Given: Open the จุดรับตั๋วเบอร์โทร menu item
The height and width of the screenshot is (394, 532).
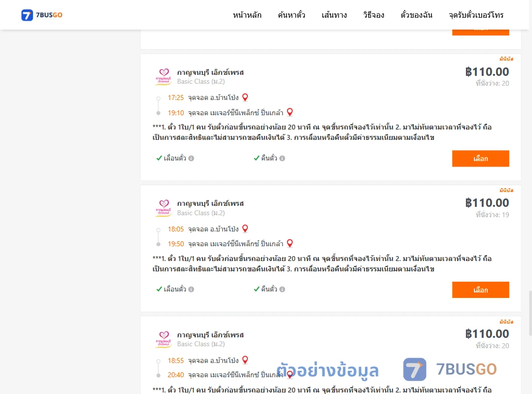Looking at the screenshot, I should [x=476, y=15].
